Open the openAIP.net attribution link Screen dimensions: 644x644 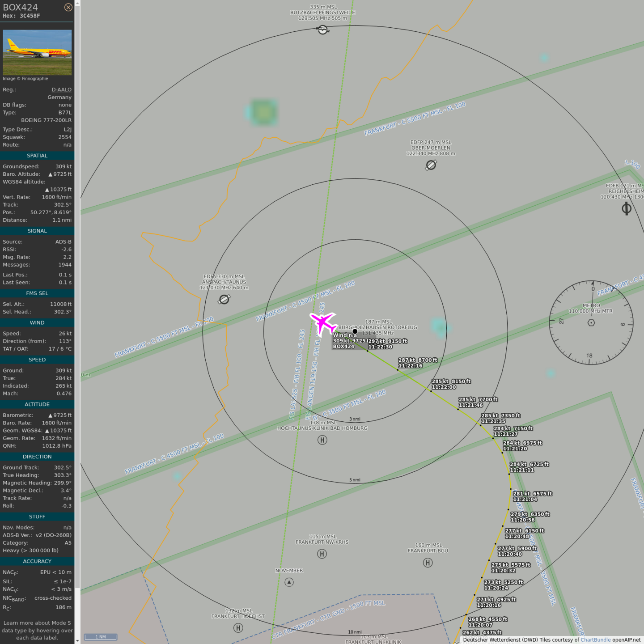(x=626, y=640)
